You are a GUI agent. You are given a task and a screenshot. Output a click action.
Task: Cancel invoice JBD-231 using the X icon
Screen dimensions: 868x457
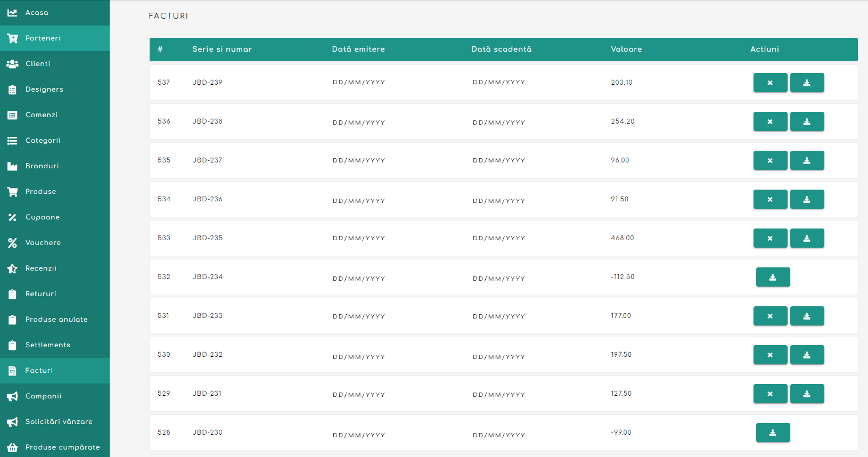coord(770,394)
